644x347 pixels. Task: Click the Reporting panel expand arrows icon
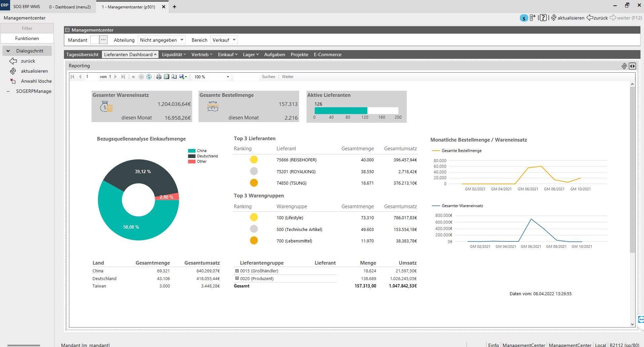point(632,66)
